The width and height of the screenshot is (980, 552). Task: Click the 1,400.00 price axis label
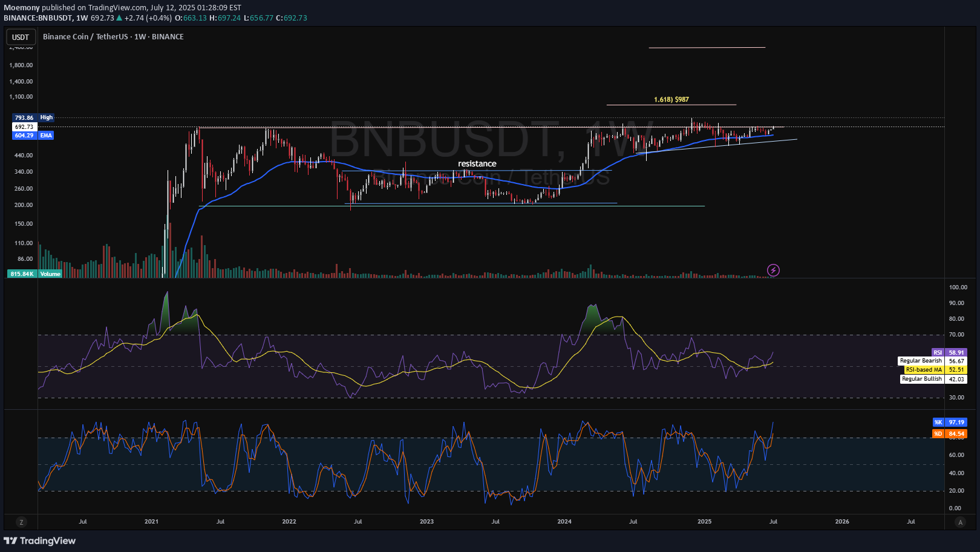(x=21, y=81)
